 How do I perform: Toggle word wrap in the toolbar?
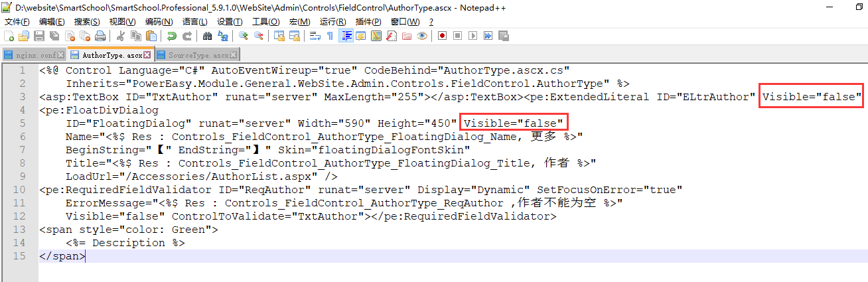(315, 36)
